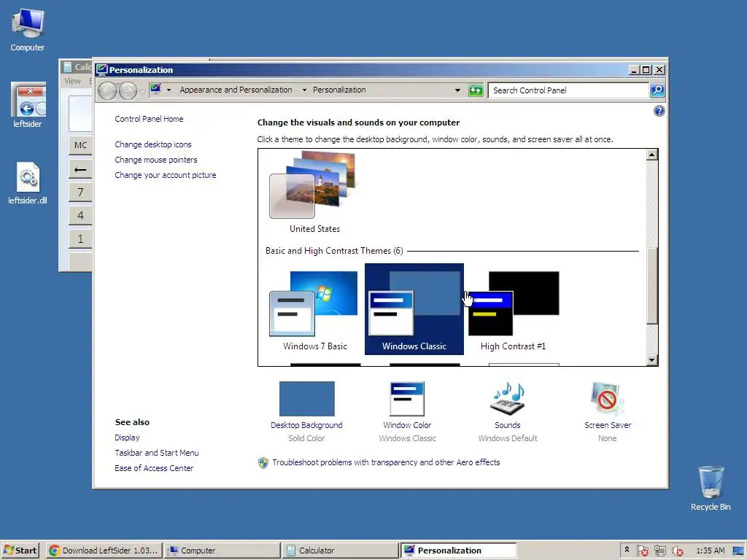Image resolution: width=747 pixels, height=560 pixels.
Task: Select the United States theme
Action: (x=313, y=192)
